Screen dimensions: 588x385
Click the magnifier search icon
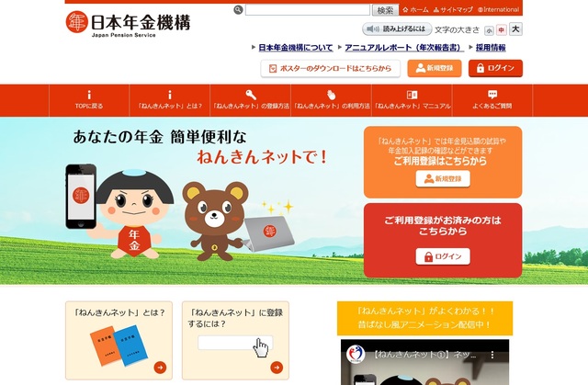click(238, 10)
